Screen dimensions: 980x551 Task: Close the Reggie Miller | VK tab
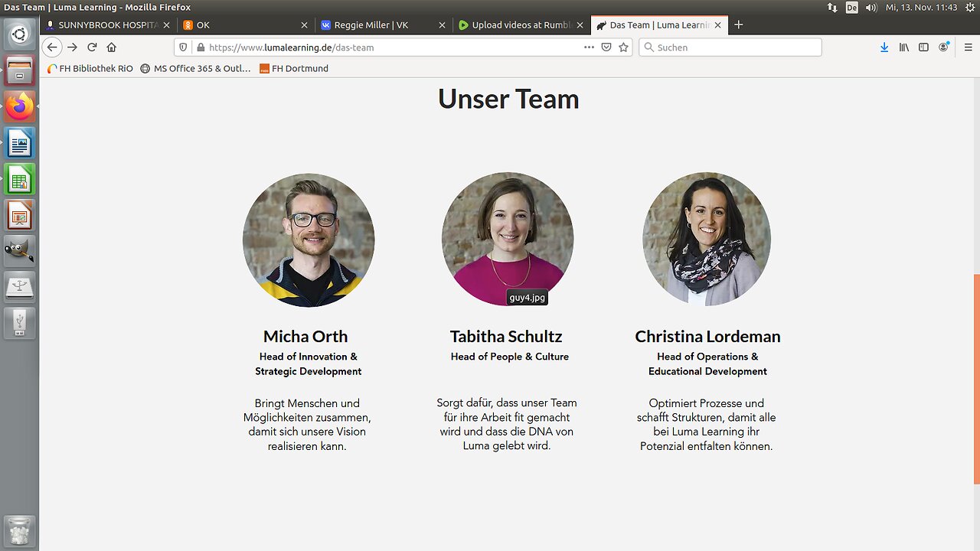pyautogui.click(x=442, y=25)
